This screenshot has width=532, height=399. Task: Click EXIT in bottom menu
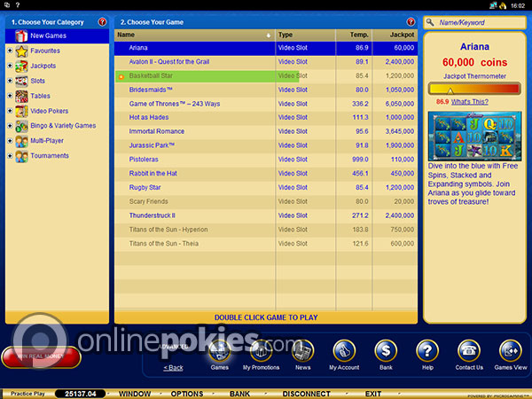[373, 394]
